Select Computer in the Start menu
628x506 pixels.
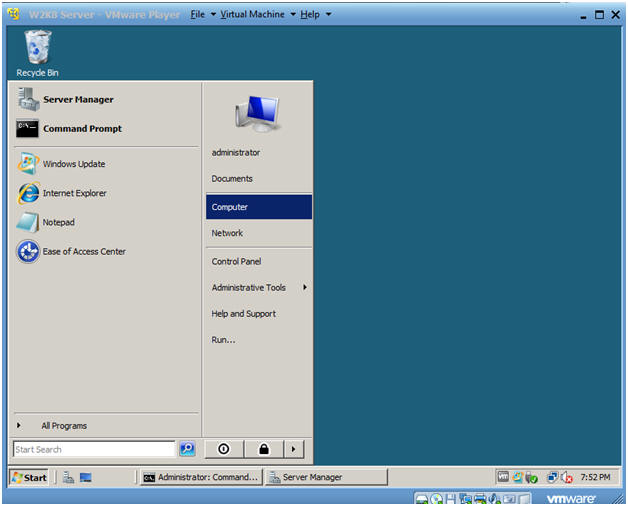click(x=259, y=207)
